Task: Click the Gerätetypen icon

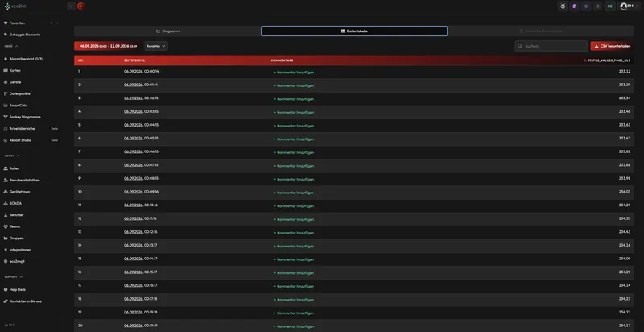Action: point(6,192)
